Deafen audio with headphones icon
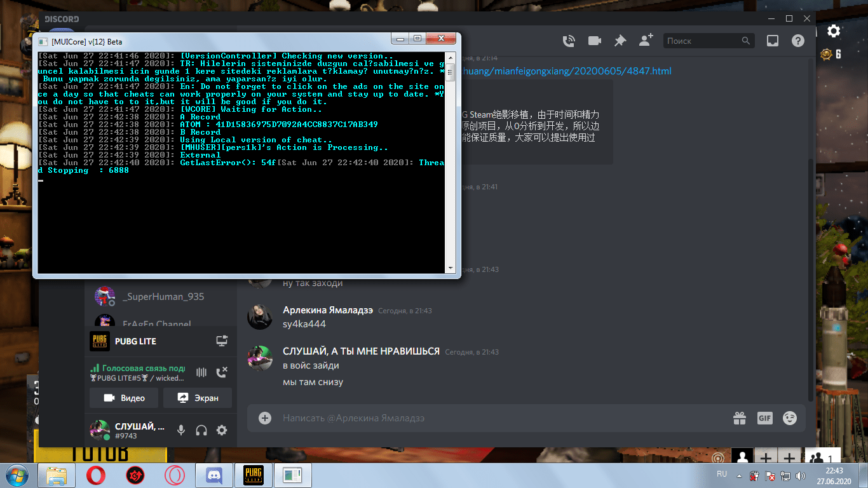The image size is (868, 488). [201, 430]
